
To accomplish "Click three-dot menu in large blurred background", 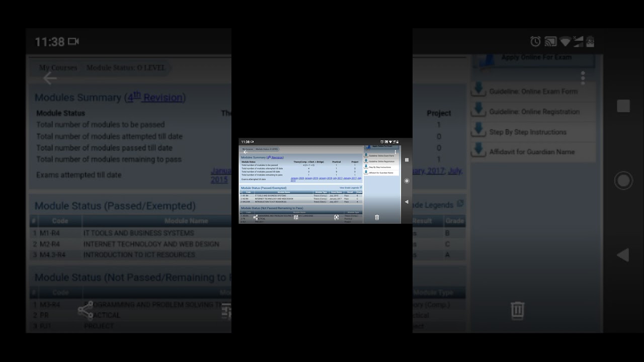I will point(583,77).
